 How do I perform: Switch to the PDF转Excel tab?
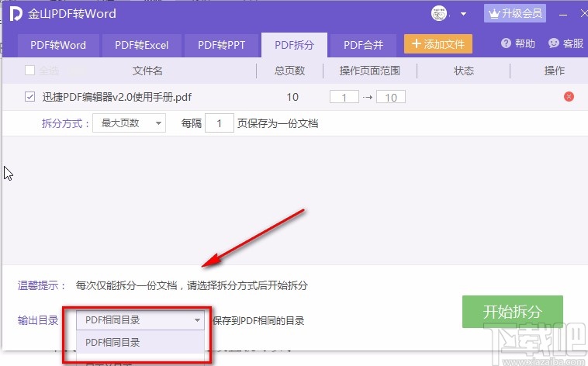coord(141,46)
